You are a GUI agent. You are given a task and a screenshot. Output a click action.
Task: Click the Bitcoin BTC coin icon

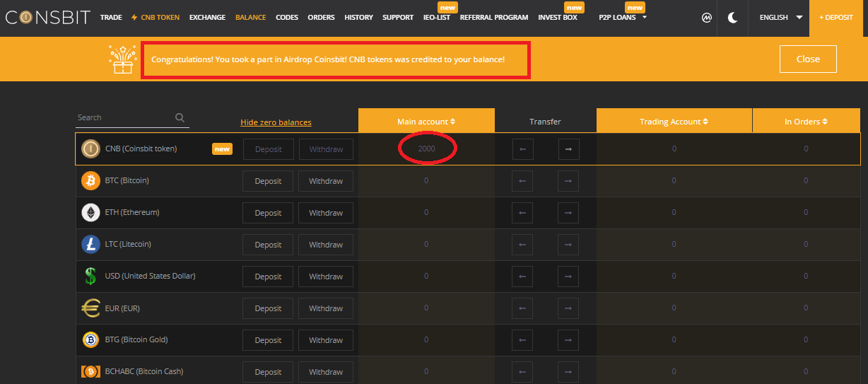[x=90, y=180]
